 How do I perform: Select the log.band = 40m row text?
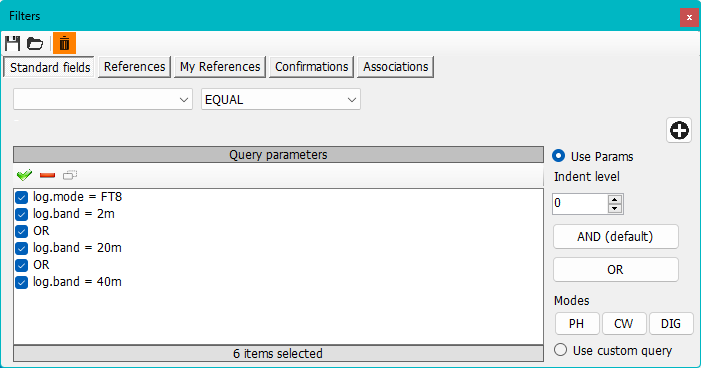click(x=77, y=282)
